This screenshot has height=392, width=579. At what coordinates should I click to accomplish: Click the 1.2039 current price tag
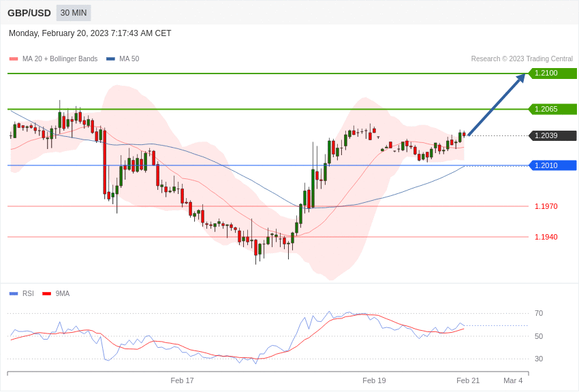click(553, 135)
